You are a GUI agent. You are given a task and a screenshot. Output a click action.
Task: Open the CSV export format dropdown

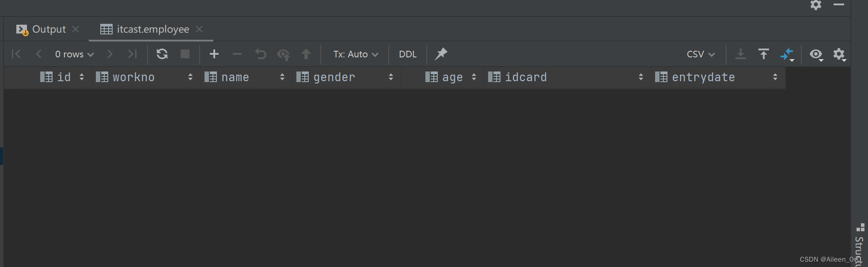click(701, 54)
